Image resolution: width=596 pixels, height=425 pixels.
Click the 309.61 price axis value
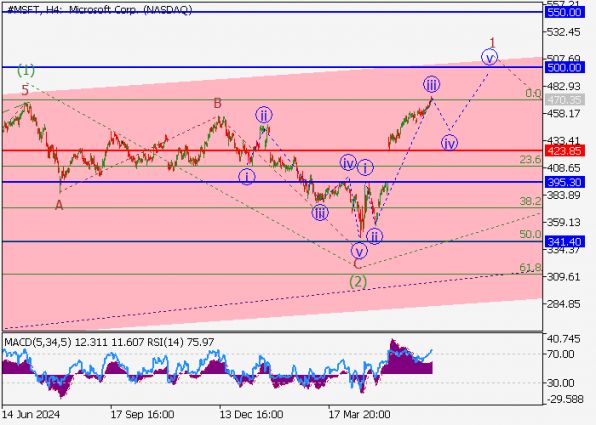coord(563,277)
